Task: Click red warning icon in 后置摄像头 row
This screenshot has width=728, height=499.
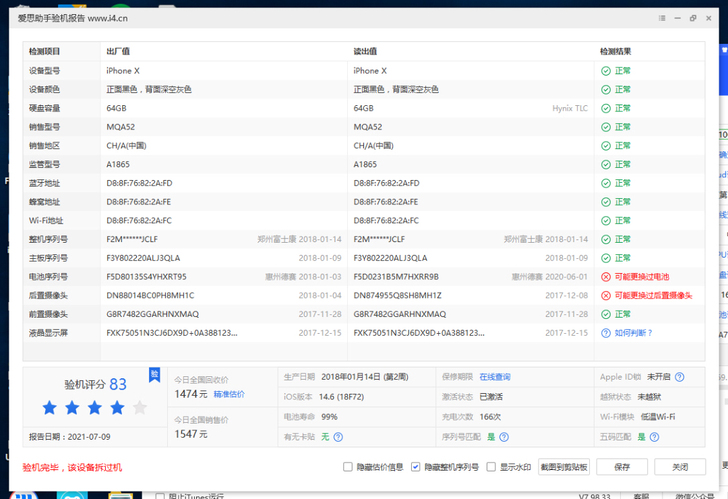Action: pos(605,296)
